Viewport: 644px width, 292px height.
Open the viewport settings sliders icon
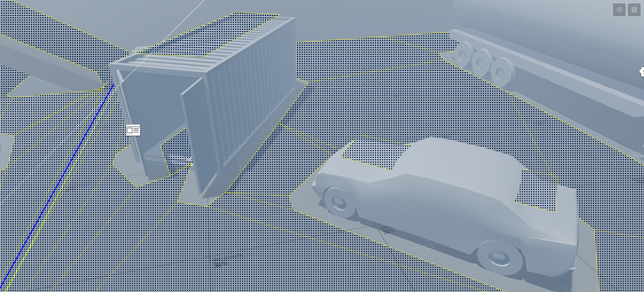619,10
